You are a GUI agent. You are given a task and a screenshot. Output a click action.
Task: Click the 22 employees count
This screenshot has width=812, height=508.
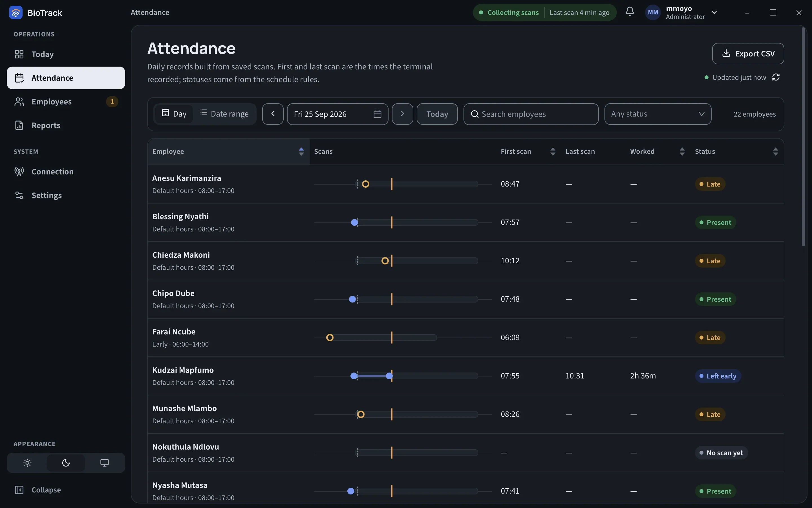(754, 114)
